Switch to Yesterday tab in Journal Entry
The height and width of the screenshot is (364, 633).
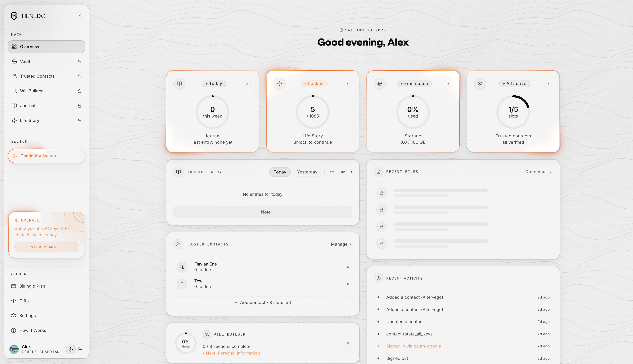click(x=307, y=172)
